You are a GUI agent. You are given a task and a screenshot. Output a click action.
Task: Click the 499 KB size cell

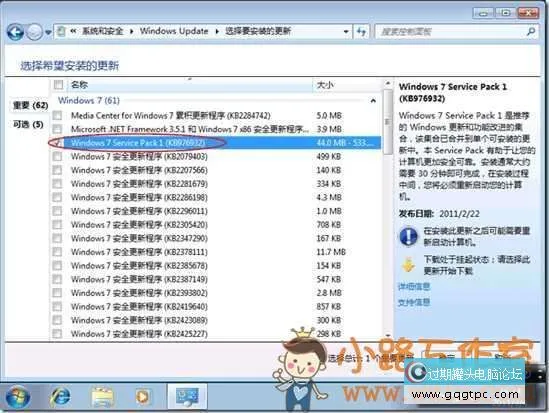click(329, 156)
